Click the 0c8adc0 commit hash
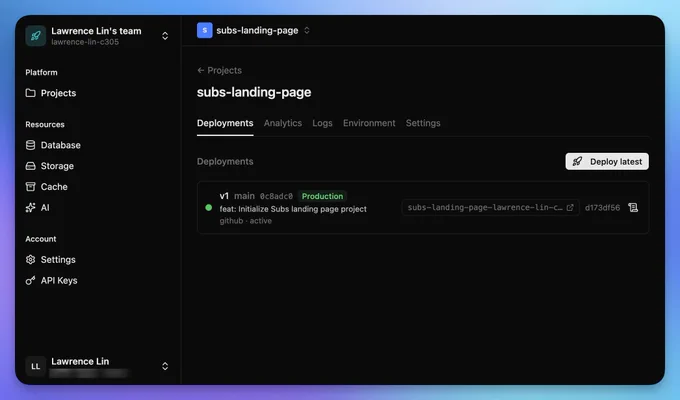680x400 pixels. [x=276, y=197]
